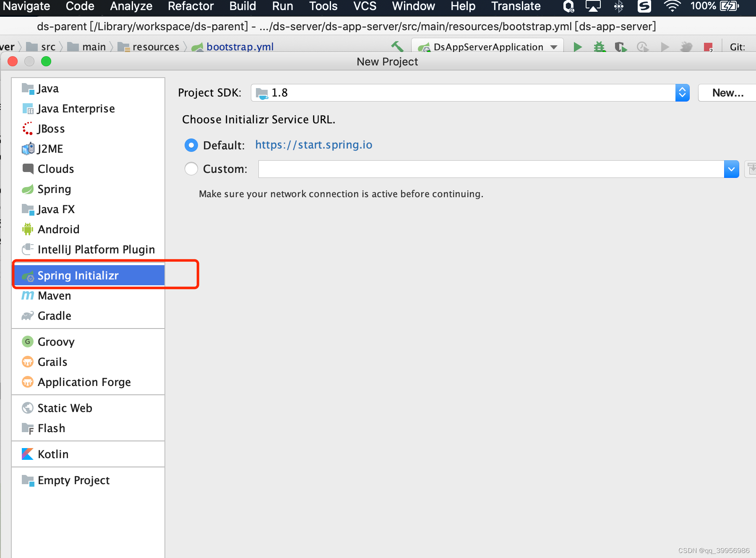Open the Build menu
Viewport: 756px width, 558px height.
coord(243,6)
